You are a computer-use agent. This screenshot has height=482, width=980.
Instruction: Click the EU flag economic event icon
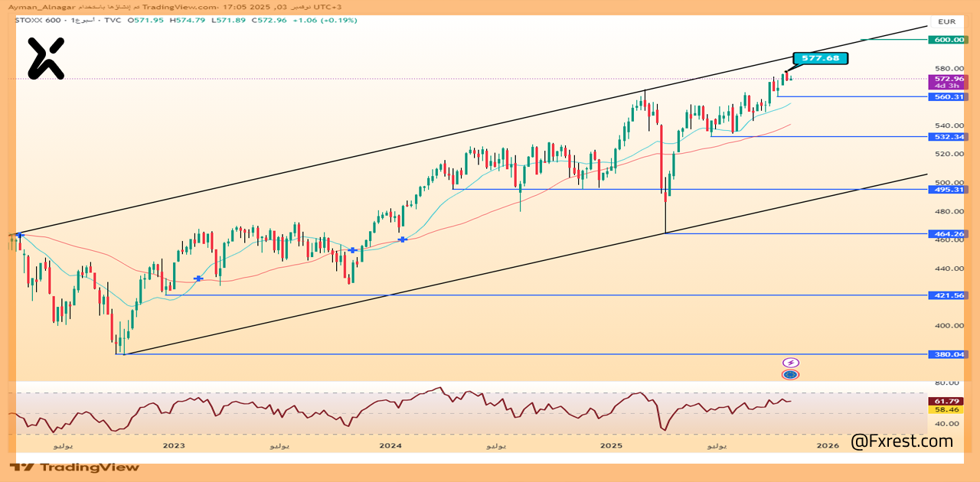click(x=790, y=375)
